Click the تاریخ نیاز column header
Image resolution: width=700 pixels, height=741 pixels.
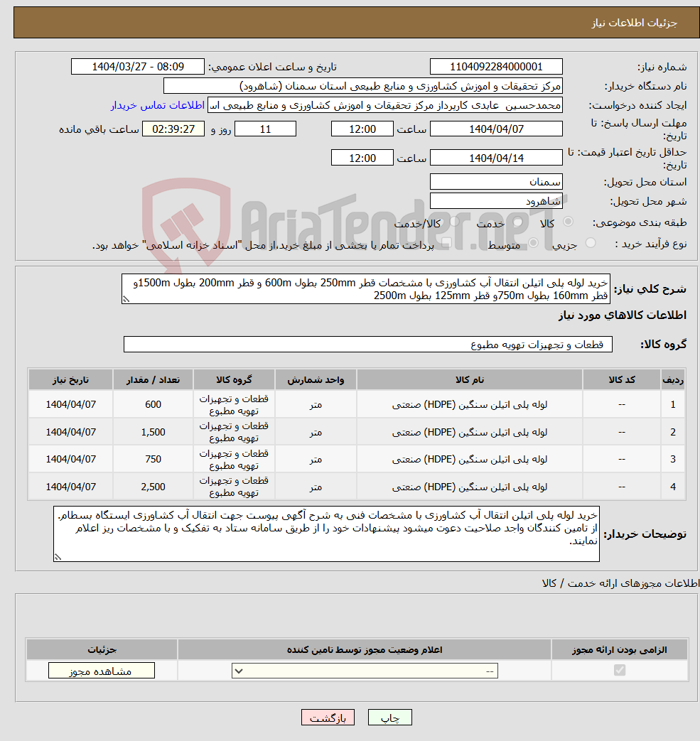(x=70, y=380)
